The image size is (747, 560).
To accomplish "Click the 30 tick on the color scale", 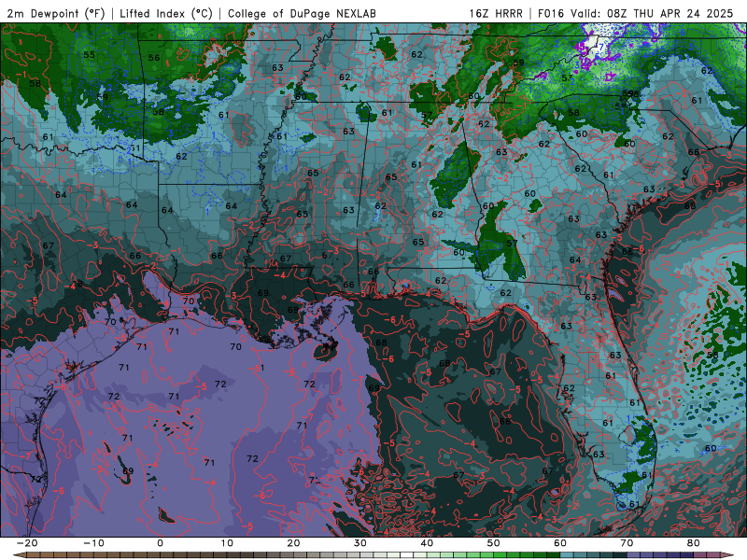I will coord(360,543).
